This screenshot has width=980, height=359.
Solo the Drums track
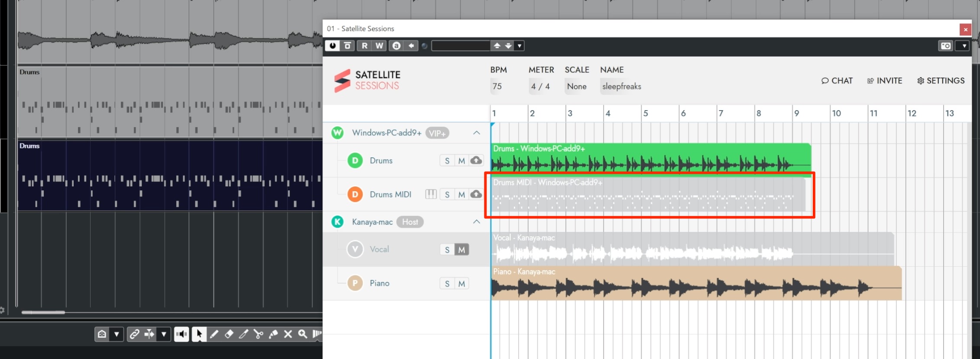447,161
